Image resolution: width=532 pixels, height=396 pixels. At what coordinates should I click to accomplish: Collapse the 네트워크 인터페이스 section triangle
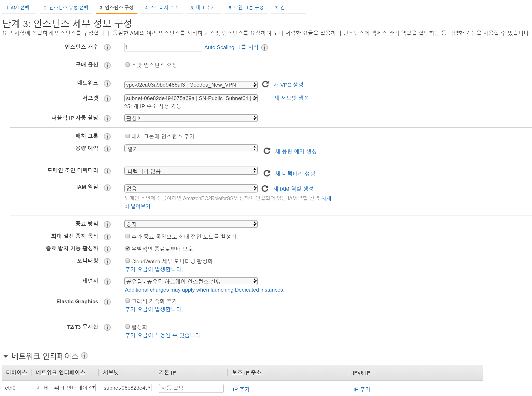6,356
